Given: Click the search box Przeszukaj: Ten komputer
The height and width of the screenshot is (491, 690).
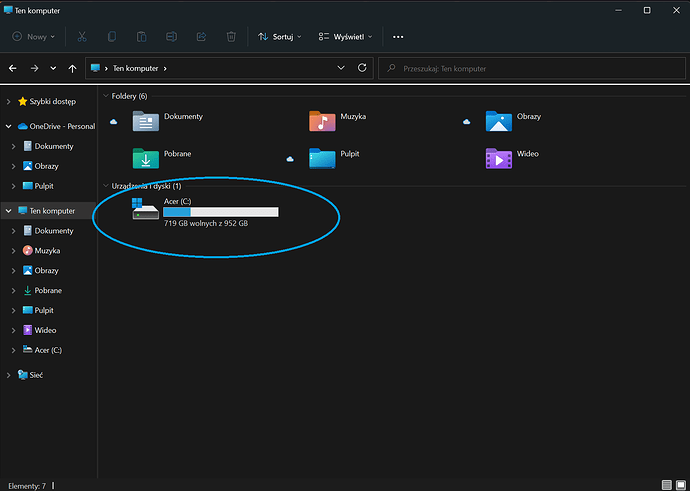Looking at the screenshot, I should coord(532,68).
